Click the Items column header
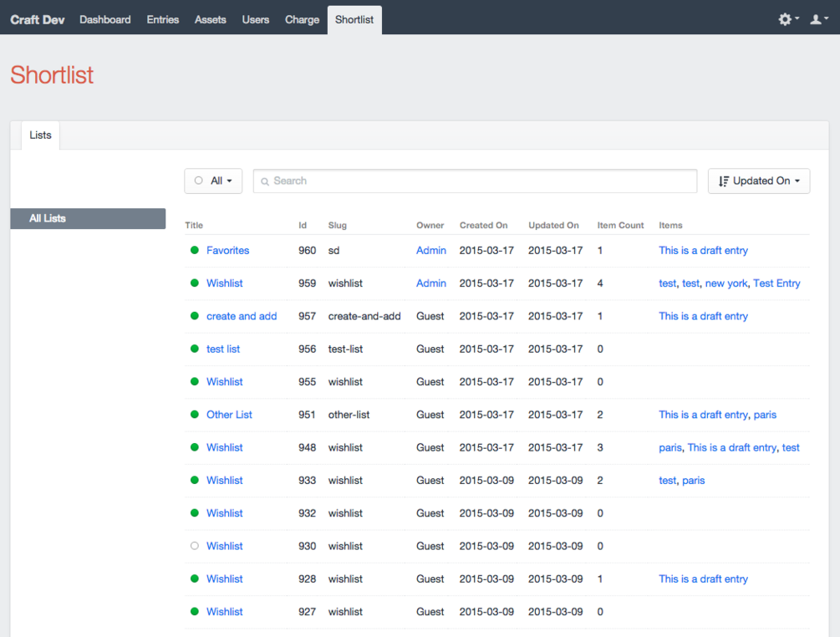 coord(670,225)
